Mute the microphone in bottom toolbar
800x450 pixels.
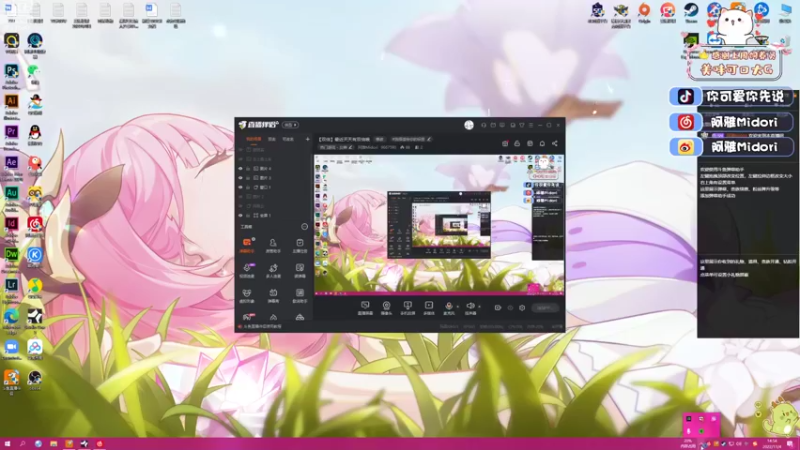coord(448,308)
